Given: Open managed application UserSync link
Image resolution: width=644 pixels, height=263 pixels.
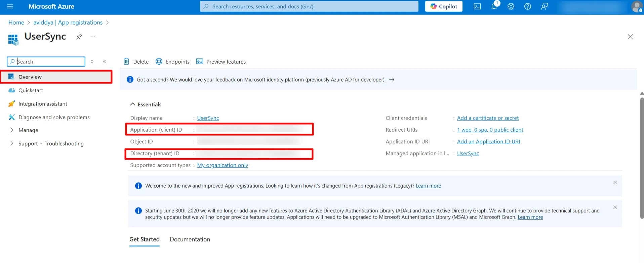Looking at the screenshot, I should (x=468, y=154).
